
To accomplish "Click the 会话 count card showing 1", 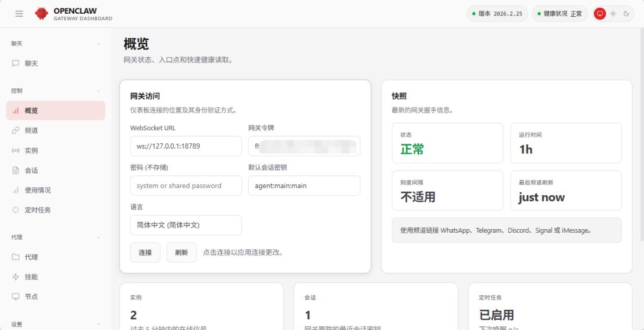I will coord(376,307).
